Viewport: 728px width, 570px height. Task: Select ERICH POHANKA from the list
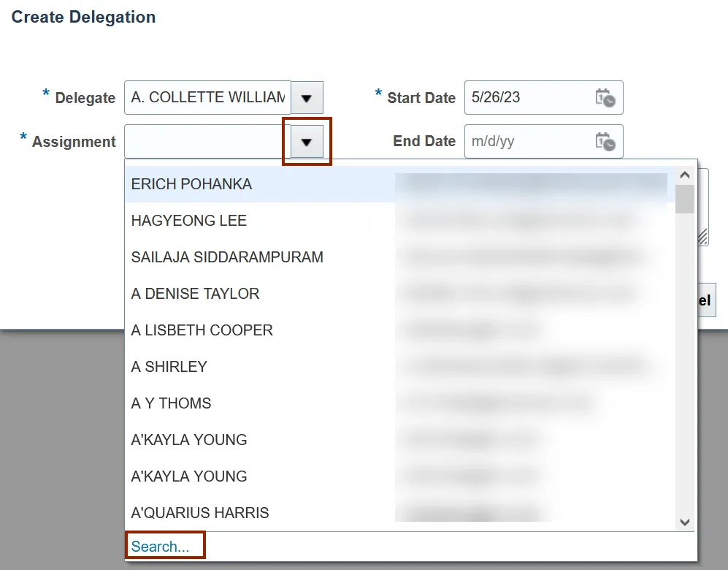coord(191,184)
